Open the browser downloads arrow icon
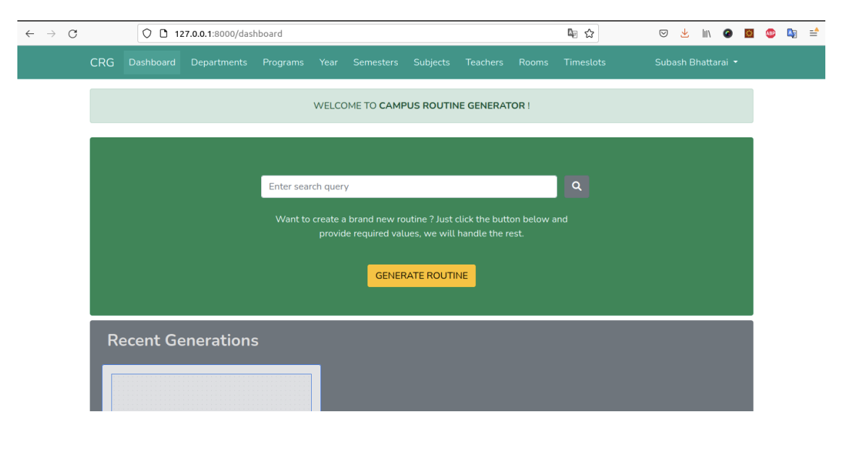 point(684,33)
